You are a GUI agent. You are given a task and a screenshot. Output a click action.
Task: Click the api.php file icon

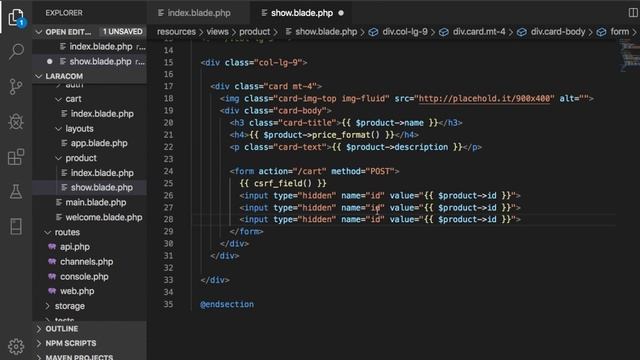tap(52, 247)
